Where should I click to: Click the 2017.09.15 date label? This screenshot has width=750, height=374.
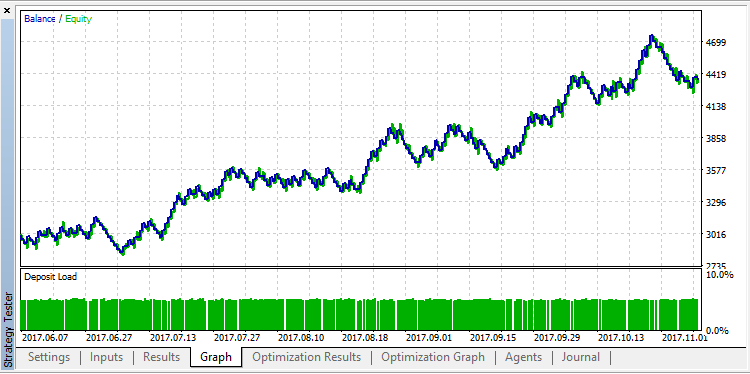pyautogui.click(x=493, y=338)
